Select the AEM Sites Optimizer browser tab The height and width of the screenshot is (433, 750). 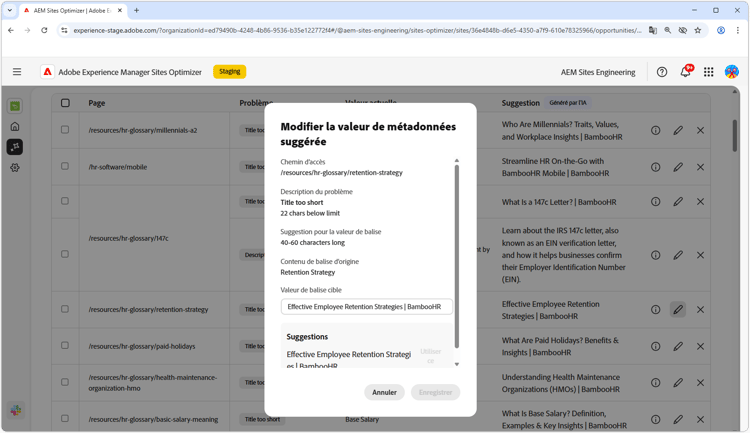click(72, 11)
